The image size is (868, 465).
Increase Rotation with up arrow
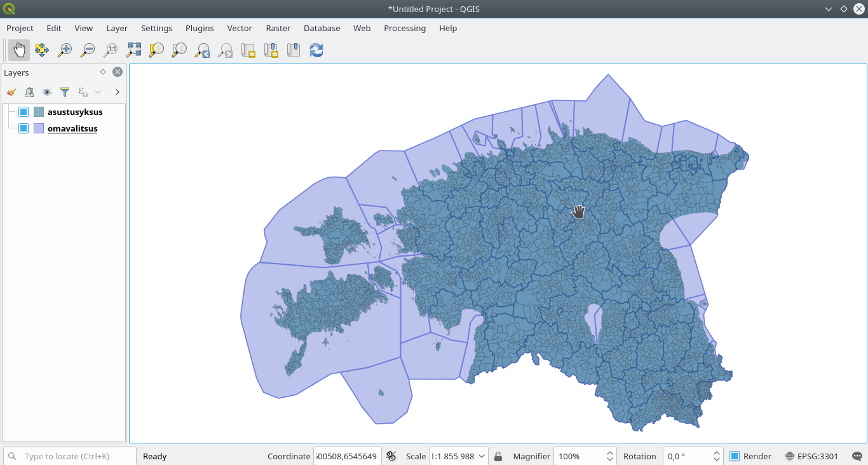[717, 452]
